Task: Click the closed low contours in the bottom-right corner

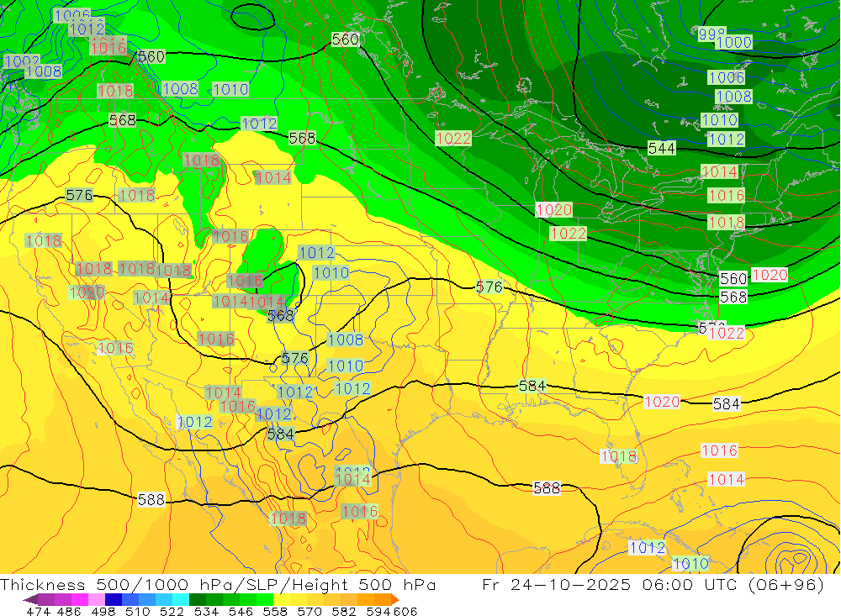Action: click(x=793, y=557)
